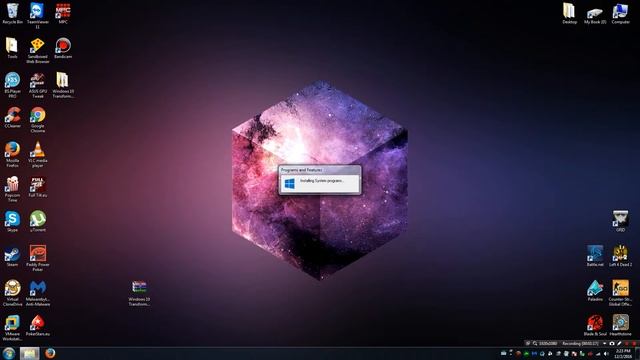Launch the PokerStars.eu shortcut

(38, 325)
